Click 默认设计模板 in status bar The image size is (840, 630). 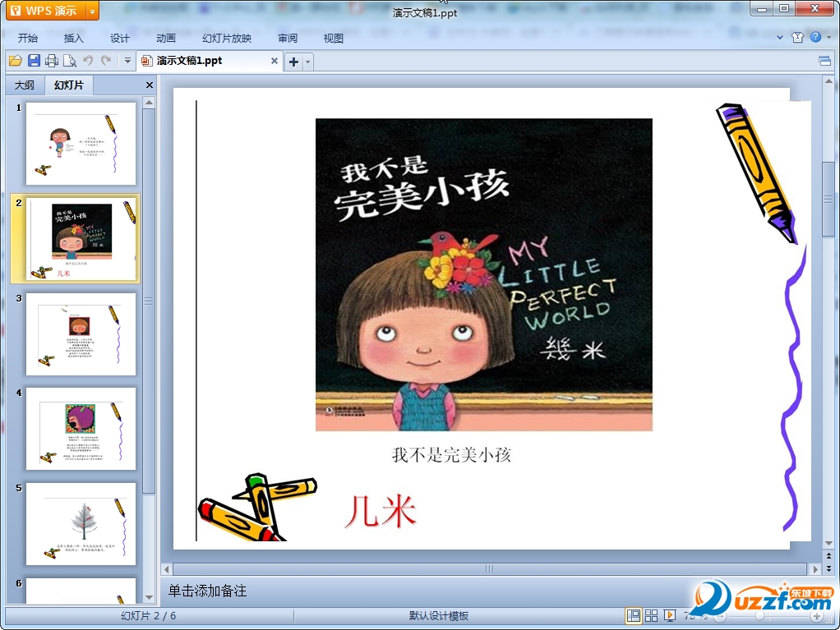tap(439, 616)
